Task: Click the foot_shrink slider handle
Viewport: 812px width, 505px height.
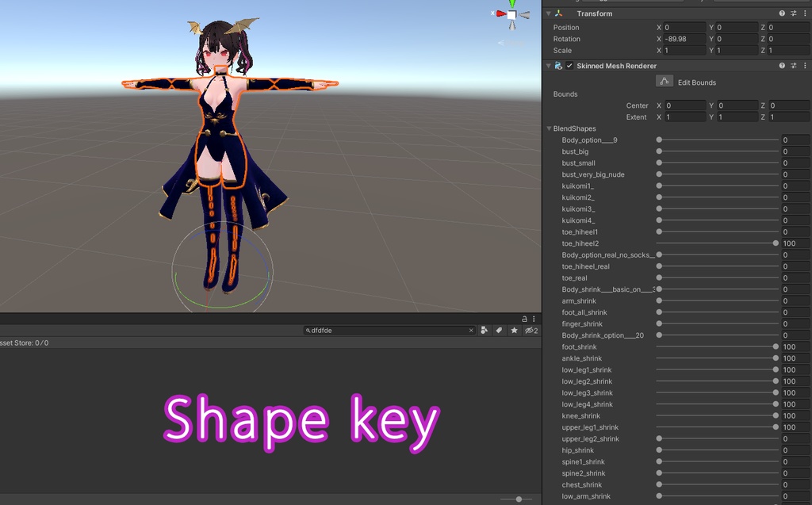Action: pos(776,346)
